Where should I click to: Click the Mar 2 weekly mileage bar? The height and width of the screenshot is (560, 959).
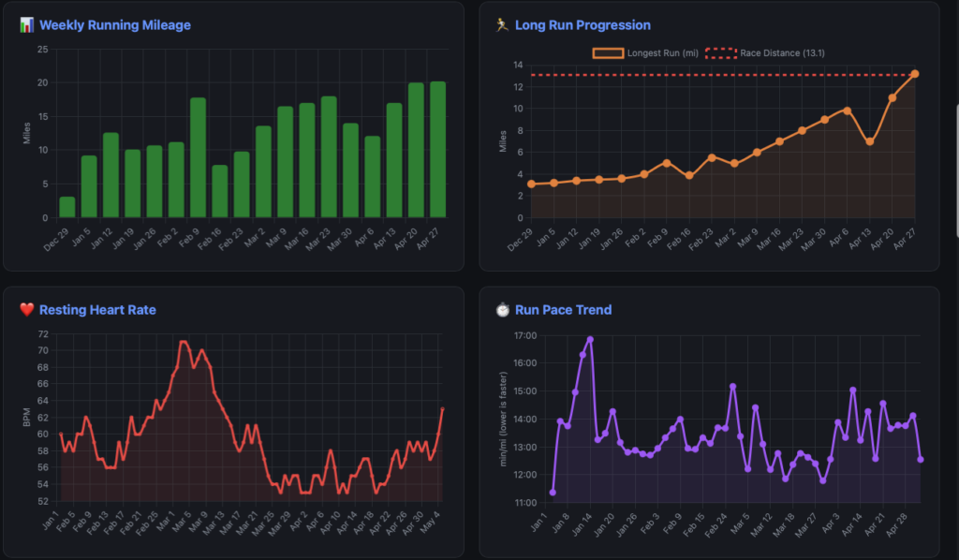click(x=263, y=171)
